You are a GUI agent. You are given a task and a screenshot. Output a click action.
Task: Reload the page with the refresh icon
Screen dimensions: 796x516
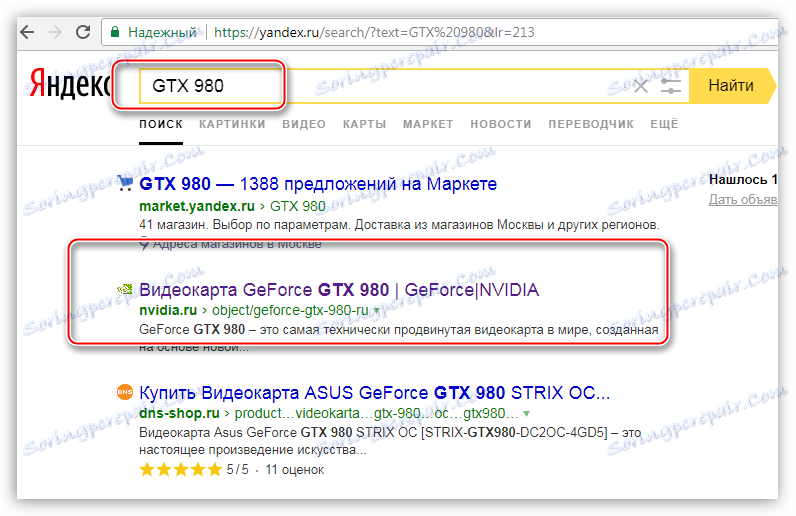coord(83,32)
